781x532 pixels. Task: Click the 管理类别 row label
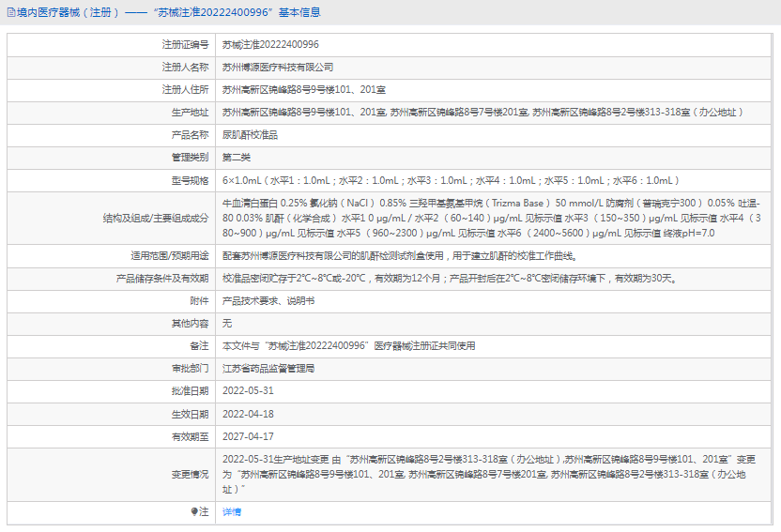point(191,158)
